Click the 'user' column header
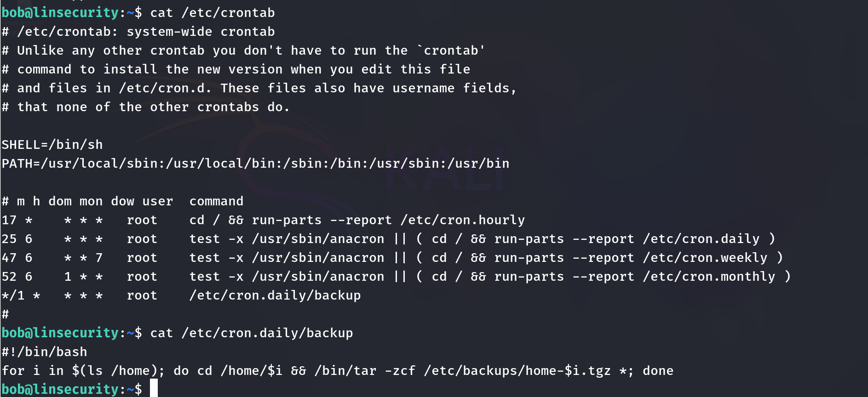868x397 pixels. [x=158, y=201]
